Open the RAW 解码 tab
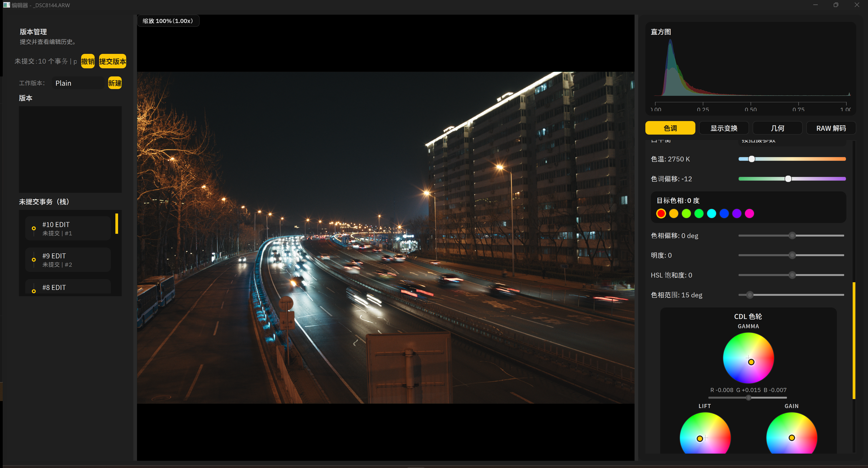Screen dimensions: 868x468 point(831,128)
